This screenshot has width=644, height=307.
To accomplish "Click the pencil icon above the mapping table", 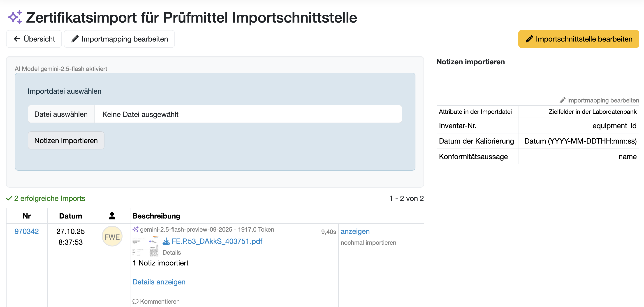I will (x=562, y=100).
